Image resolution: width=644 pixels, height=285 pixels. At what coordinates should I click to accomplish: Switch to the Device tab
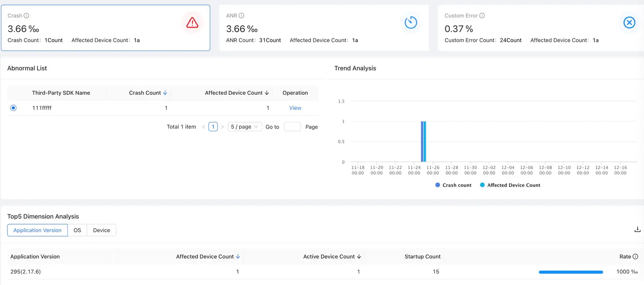tap(102, 230)
